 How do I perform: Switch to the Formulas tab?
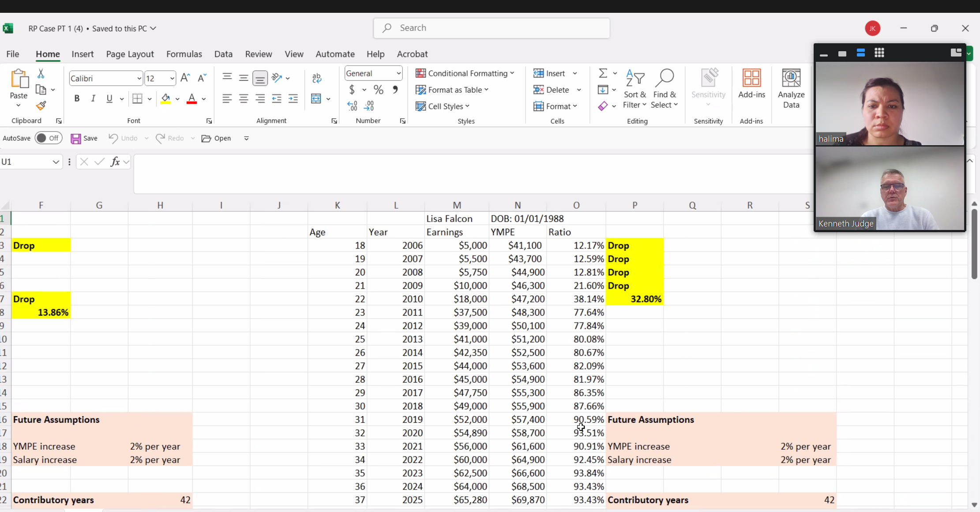184,54
